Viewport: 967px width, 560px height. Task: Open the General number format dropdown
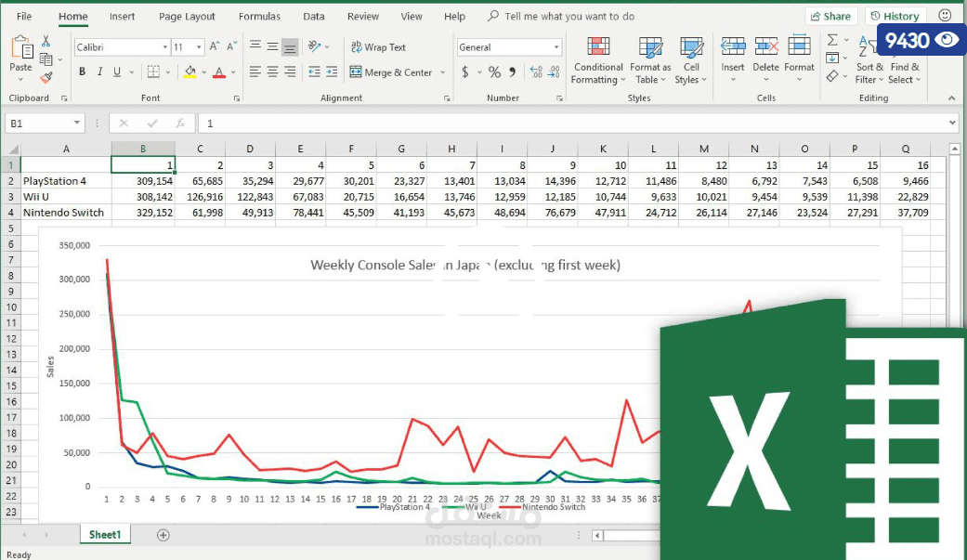(556, 46)
